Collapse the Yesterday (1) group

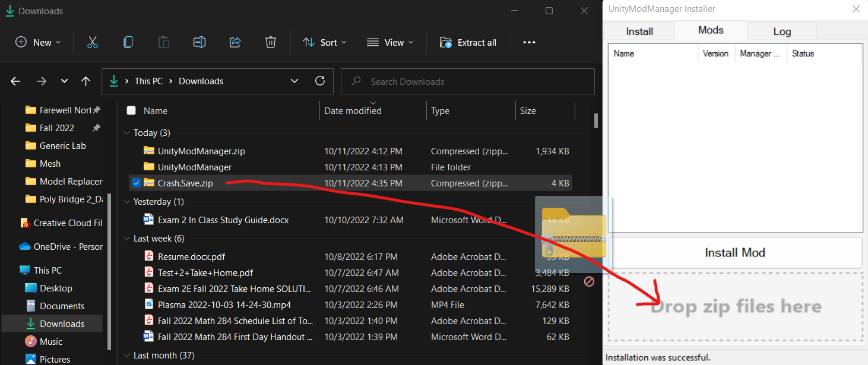pos(128,202)
